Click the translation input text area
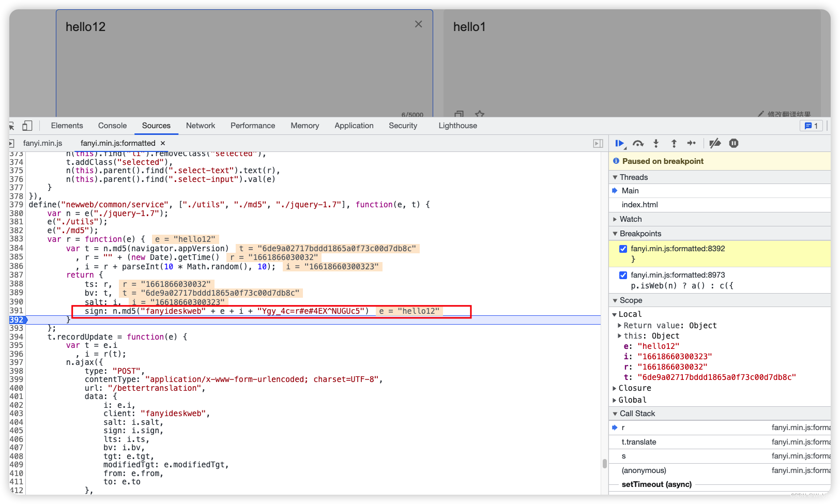The height and width of the screenshot is (504, 840). [244, 63]
